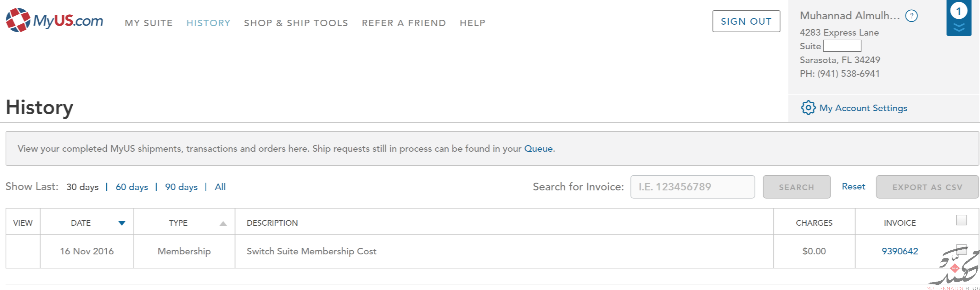Open the address help question mark icon
The width and height of the screenshot is (980, 290).
point(911,16)
